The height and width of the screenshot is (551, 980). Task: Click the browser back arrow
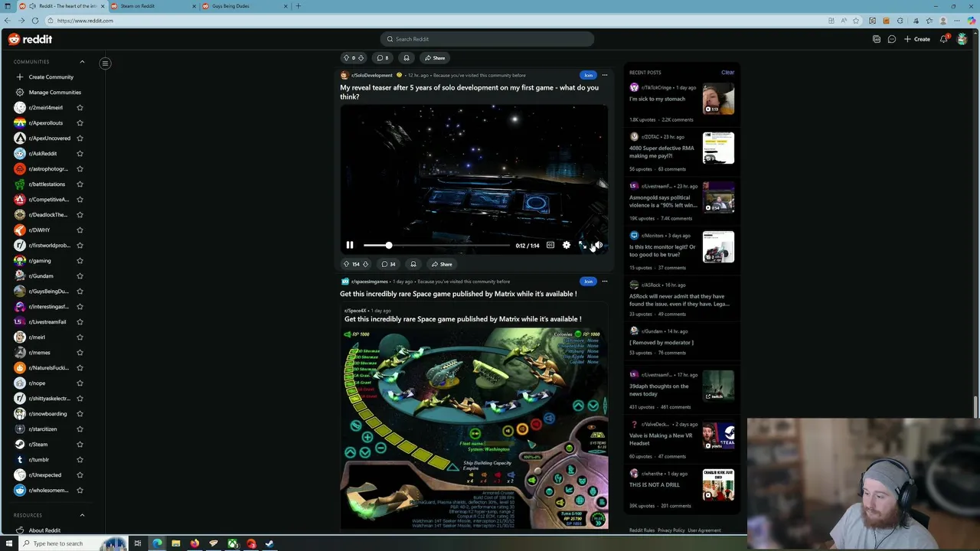(x=8, y=21)
